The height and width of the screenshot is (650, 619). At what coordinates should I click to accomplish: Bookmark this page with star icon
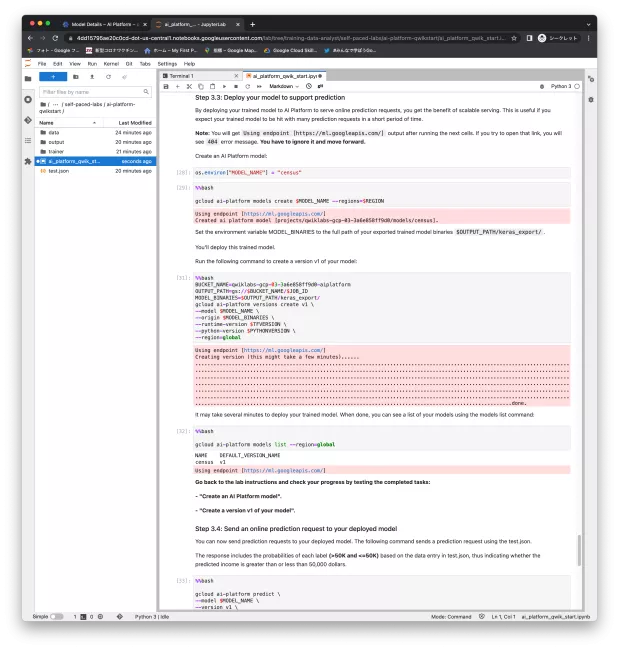pyautogui.click(x=514, y=38)
